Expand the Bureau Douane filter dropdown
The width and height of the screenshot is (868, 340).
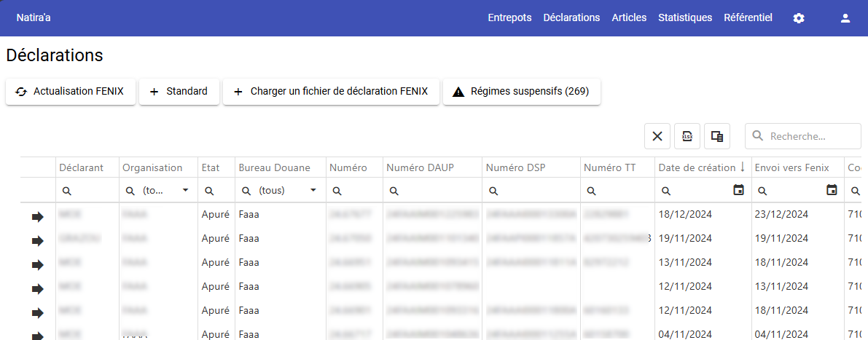point(313,191)
